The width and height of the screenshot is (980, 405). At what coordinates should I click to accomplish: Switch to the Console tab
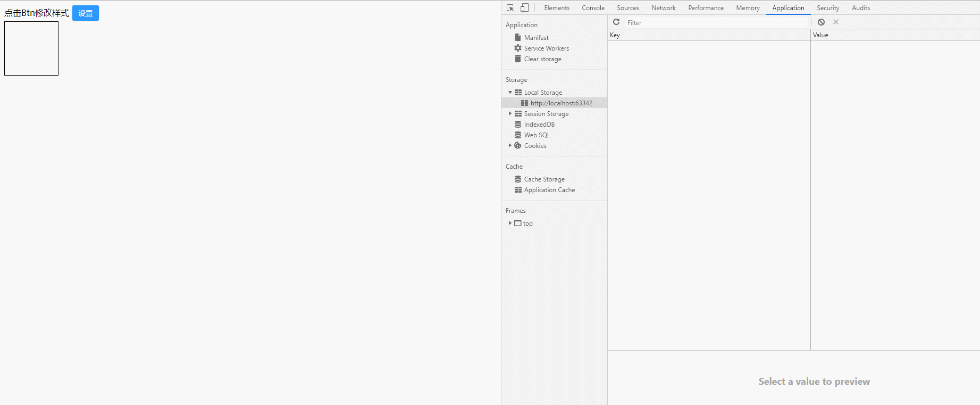coord(593,8)
